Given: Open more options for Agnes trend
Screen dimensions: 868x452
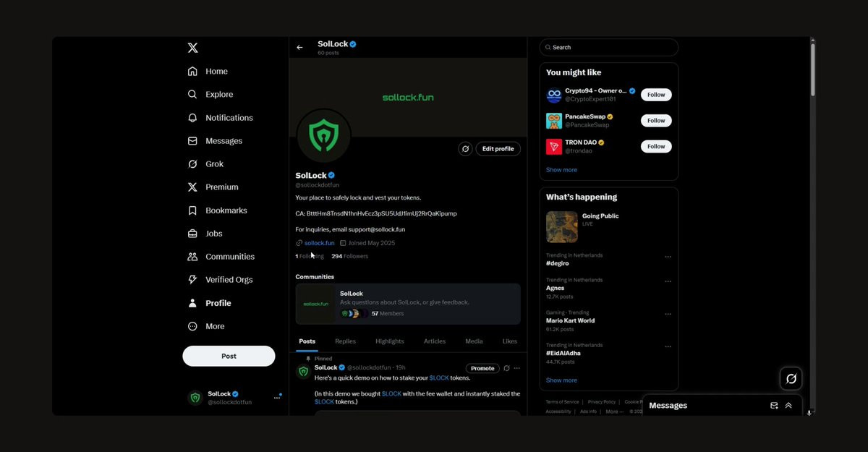Looking at the screenshot, I should pos(668,281).
